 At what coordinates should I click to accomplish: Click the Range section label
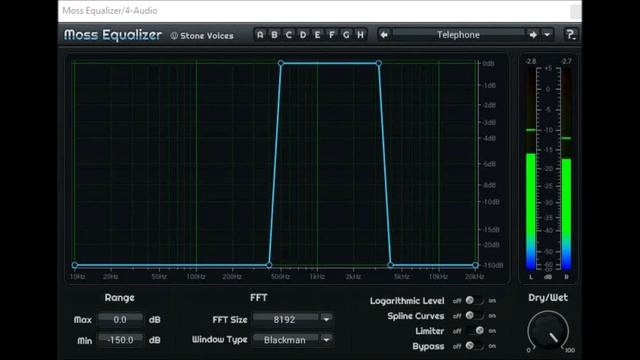pyautogui.click(x=120, y=298)
